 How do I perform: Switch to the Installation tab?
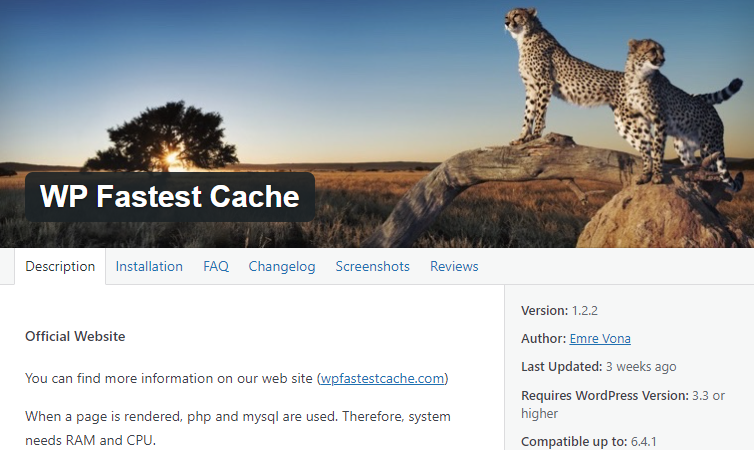coord(149,266)
